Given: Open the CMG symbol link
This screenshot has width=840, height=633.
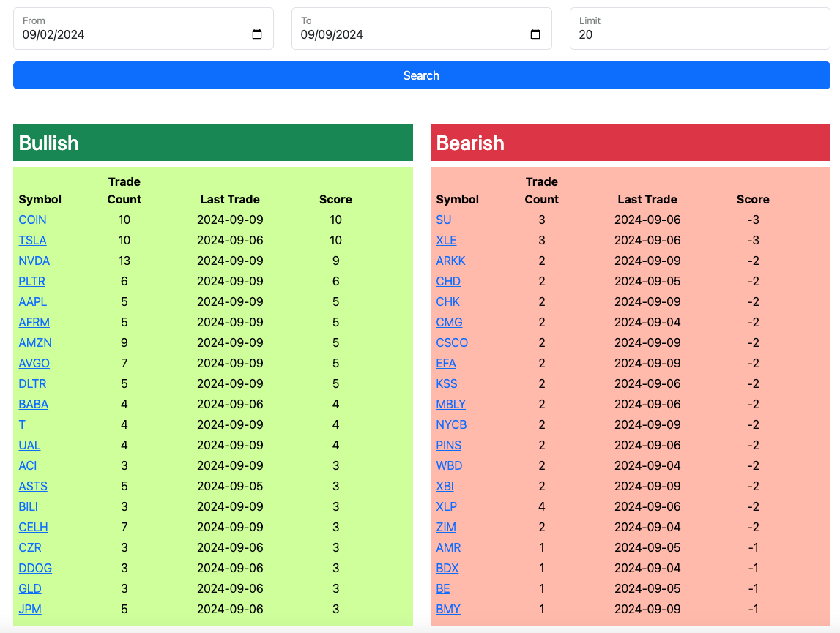Looking at the screenshot, I should click(x=450, y=323).
